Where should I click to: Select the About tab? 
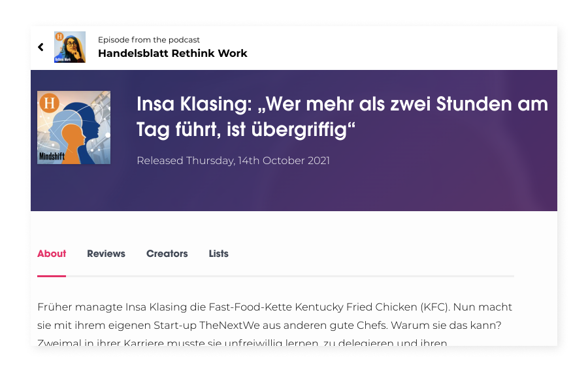[52, 254]
